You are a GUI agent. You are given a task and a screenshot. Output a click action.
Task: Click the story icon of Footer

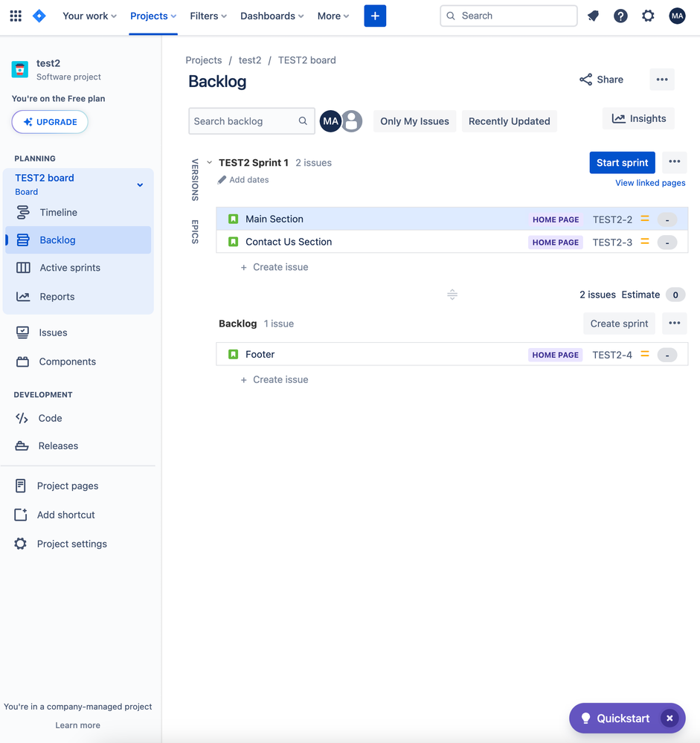[233, 355]
